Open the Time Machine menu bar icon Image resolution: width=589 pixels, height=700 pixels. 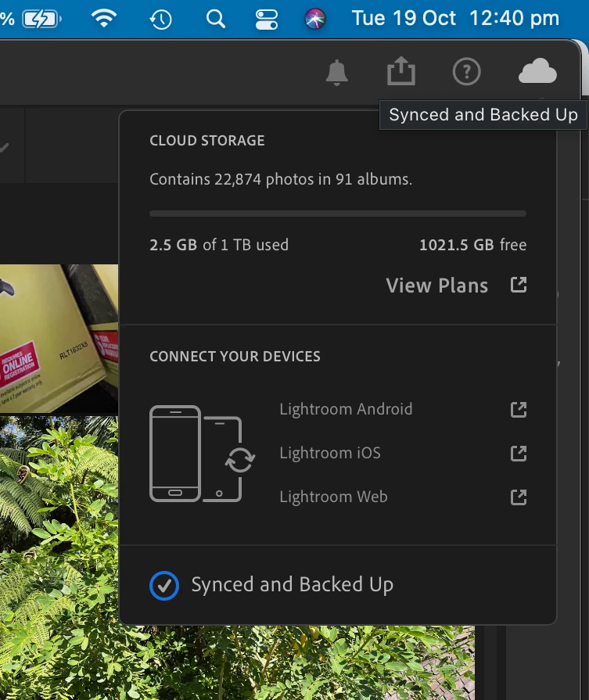(x=160, y=20)
